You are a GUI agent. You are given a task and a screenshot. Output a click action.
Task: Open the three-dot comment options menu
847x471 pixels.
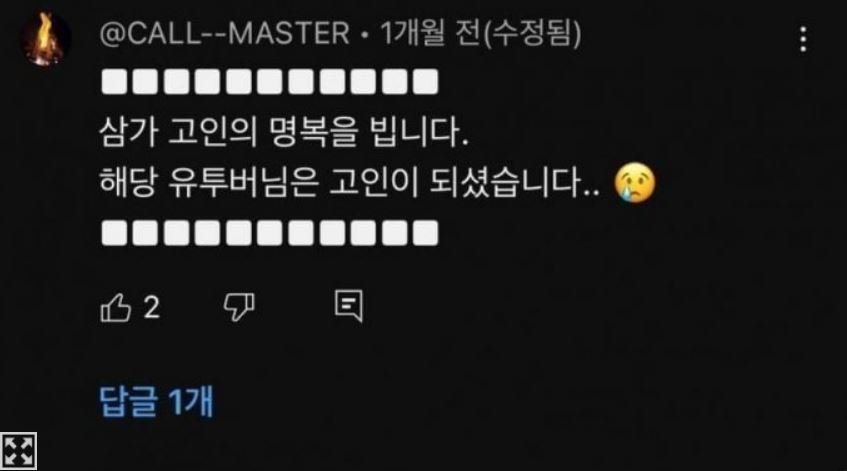click(803, 39)
